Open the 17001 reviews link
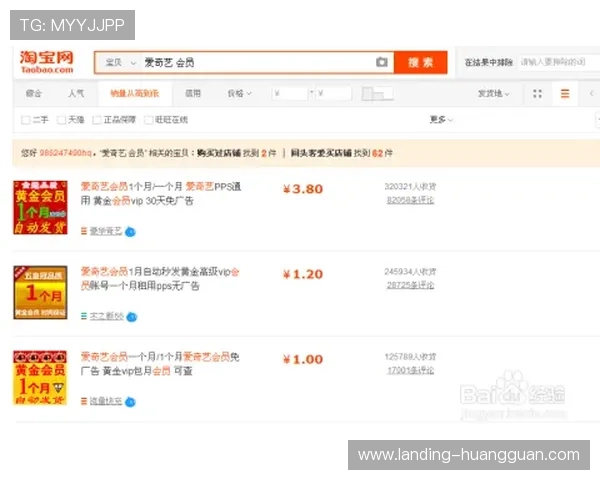 [410, 370]
